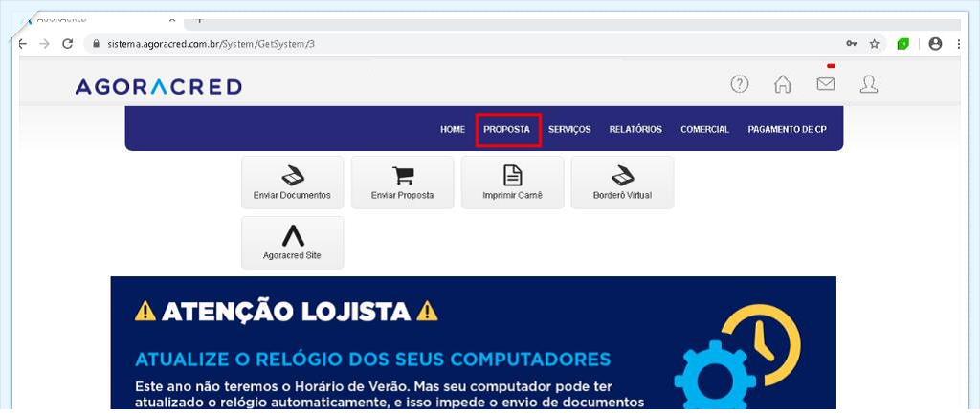This screenshot has height=414, width=980.
Task: Click the Enviar Proposta cart tile
Action: click(403, 183)
